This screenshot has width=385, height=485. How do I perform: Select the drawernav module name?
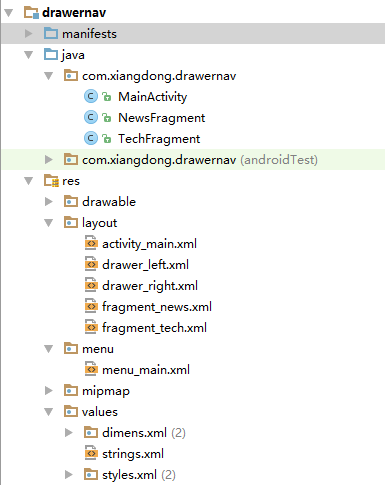[x=74, y=13]
